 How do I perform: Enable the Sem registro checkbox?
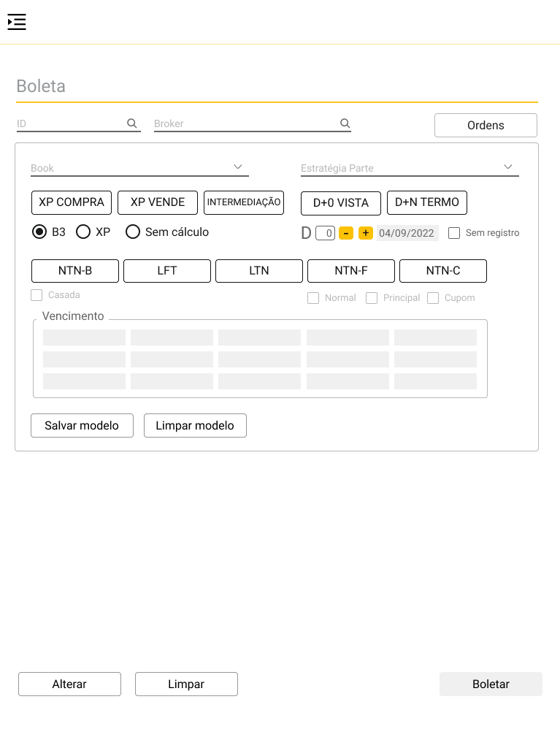tap(454, 233)
